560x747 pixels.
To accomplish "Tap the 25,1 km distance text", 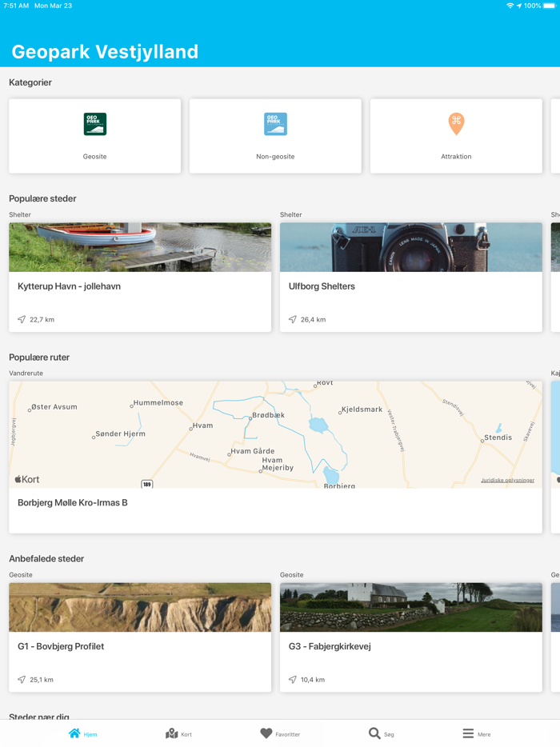I will [42, 680].
